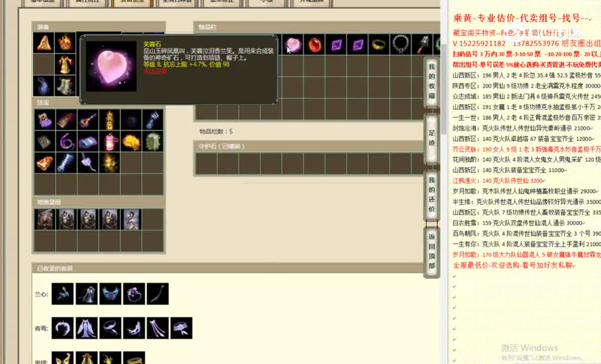Open the winged robe in 青鸾 set
This screenshot has height=364, width=601.
pos(86,328)
